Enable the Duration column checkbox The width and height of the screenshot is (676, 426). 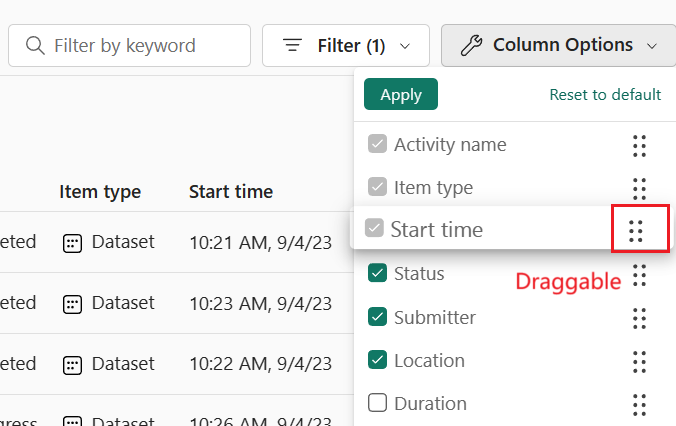[378, 403]
